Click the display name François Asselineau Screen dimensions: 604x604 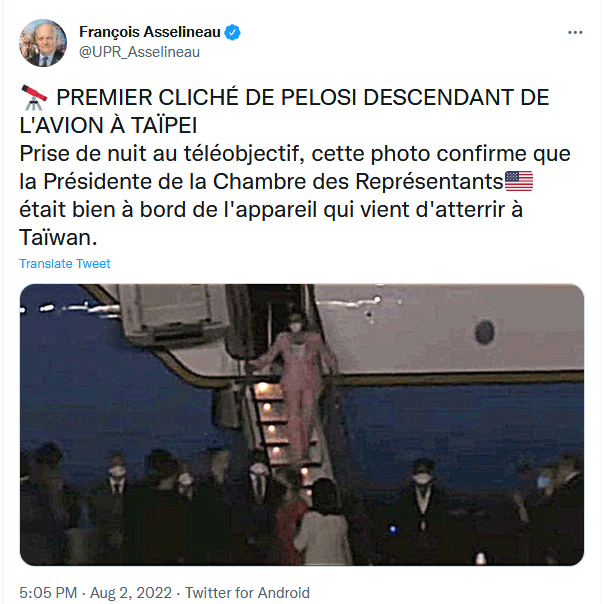(150, 32)
